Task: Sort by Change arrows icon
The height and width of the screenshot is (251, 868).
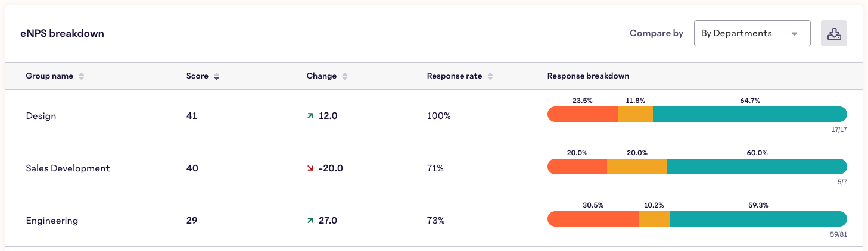Action: tap(345, 76)
